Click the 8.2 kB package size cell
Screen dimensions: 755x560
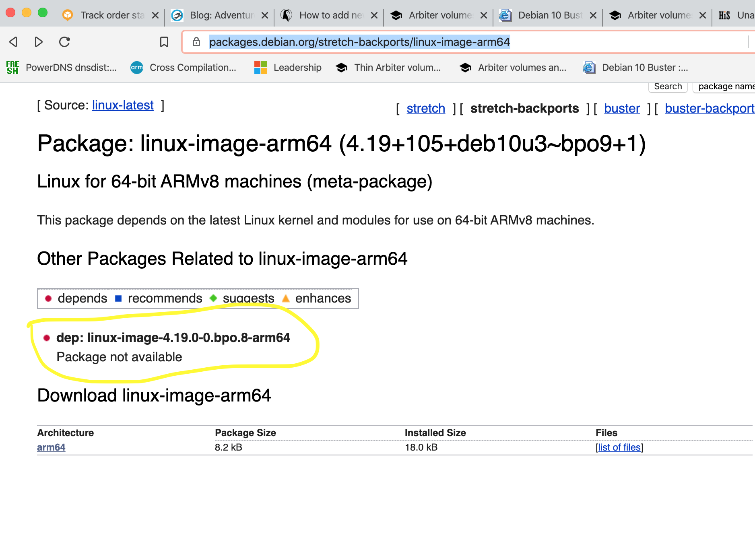click(228, 447)
